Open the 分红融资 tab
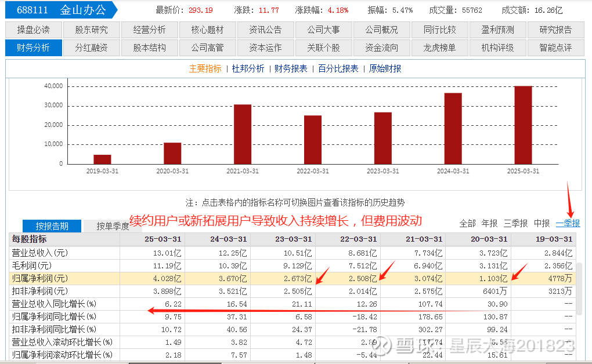Viewport: 592px width, 364px height. (x=91, y=48)
